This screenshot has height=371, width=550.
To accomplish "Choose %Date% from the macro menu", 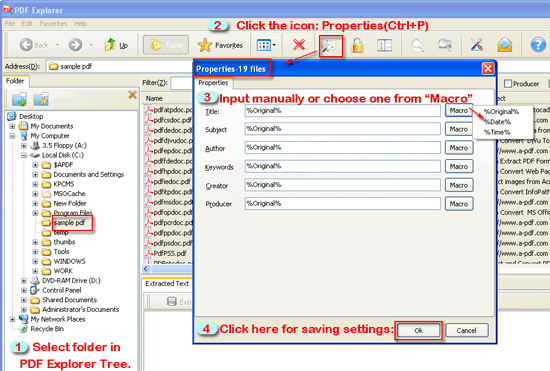I will [498, 122].
